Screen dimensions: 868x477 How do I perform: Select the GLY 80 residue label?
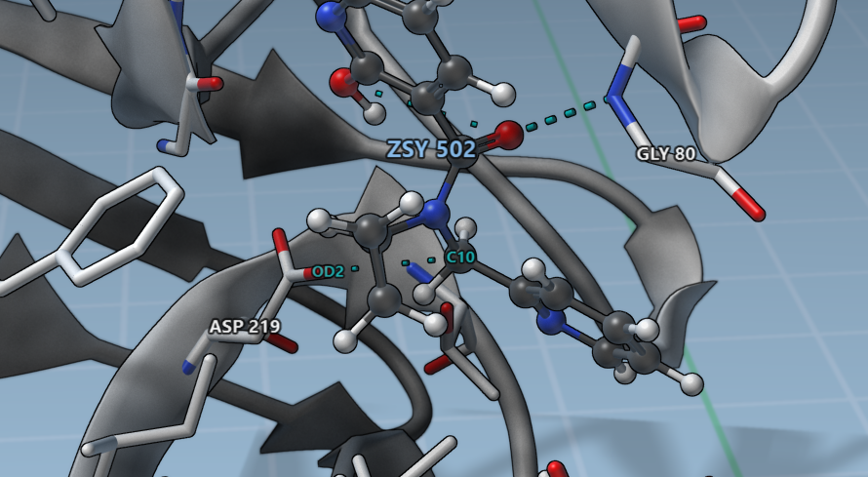tap(666, 154)
